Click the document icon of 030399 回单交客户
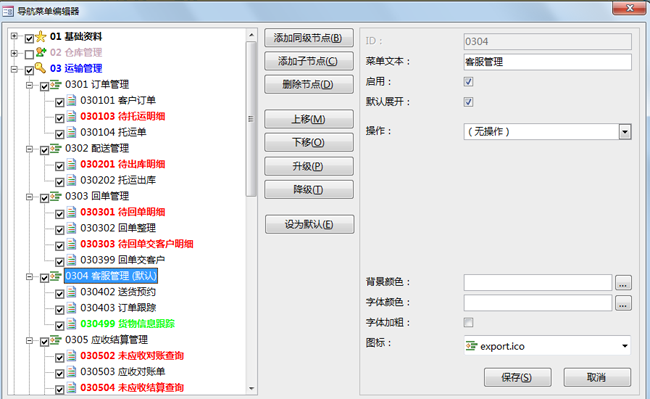Image resolution: width=650 pixels, height=399 pixels. (x=71, y=260)
